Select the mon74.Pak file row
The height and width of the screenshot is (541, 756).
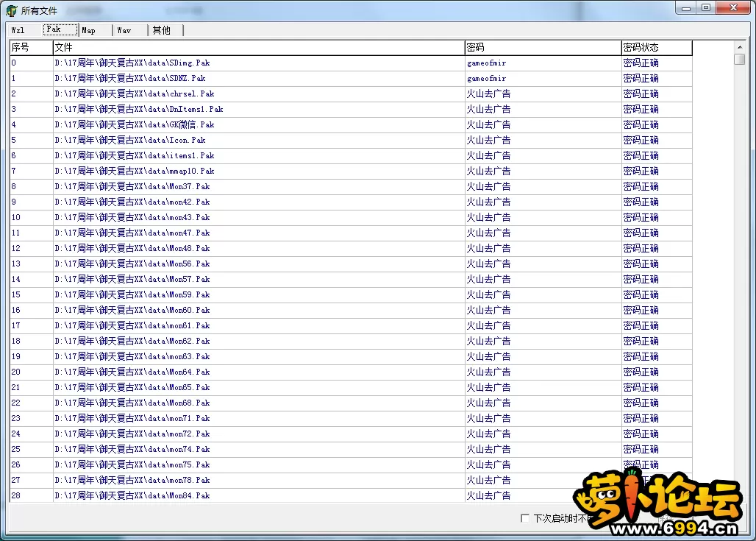351,449
